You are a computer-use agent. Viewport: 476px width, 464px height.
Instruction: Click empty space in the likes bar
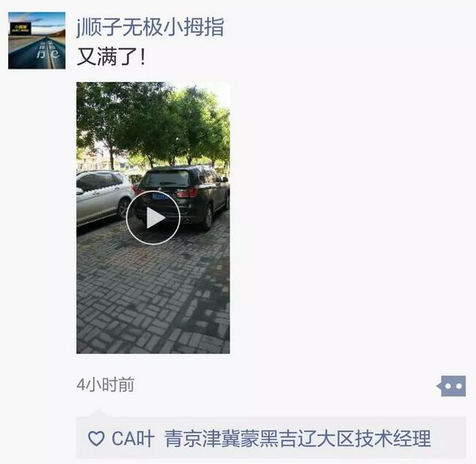[x=448, y=438]
